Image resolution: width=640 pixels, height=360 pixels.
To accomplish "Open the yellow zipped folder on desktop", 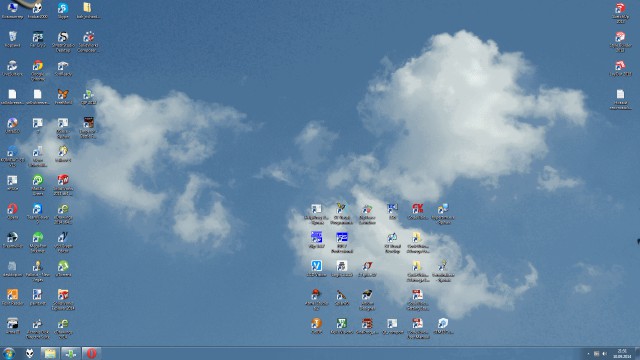I will coord(88,11).
